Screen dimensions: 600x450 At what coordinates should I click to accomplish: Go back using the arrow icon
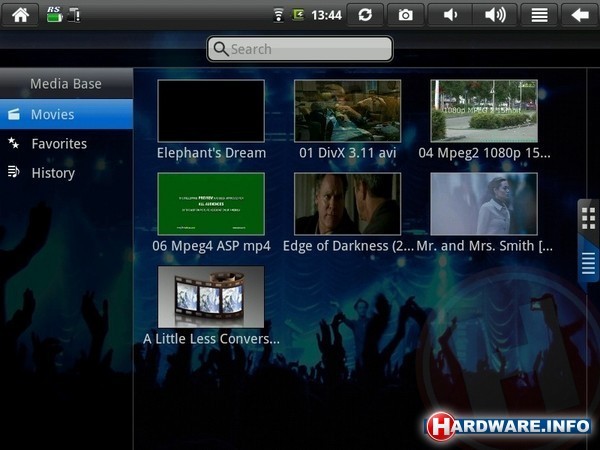pos(580,15)
